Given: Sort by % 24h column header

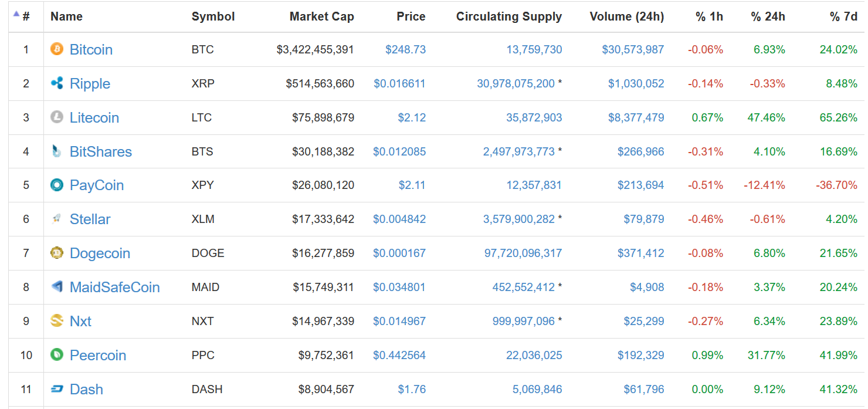Looking at the screenshot, I should pos(768,16).
